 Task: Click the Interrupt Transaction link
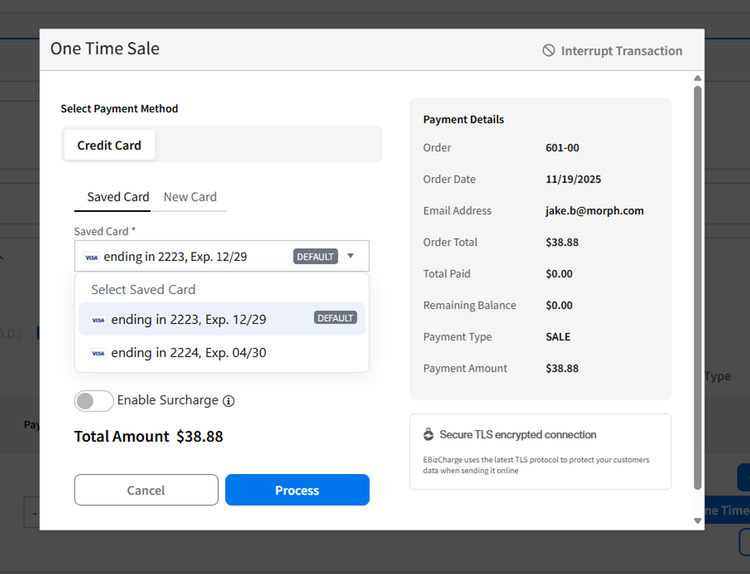[x=612, y=51]
